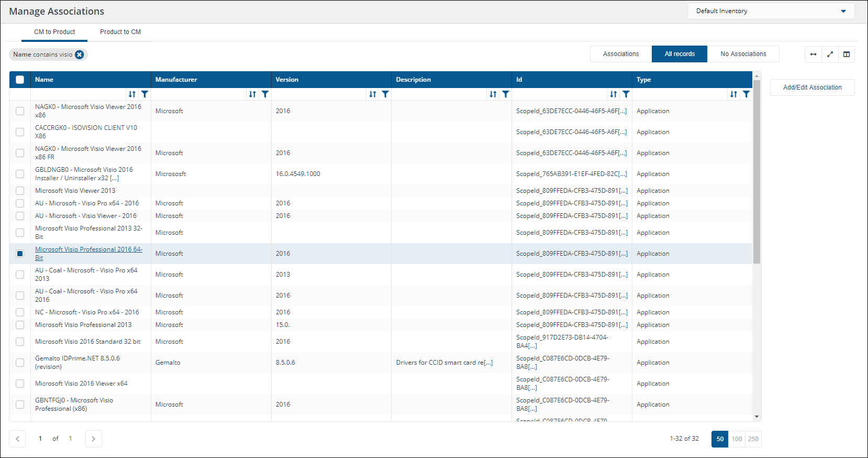Show the No Associations records view

tap(743, 54)
